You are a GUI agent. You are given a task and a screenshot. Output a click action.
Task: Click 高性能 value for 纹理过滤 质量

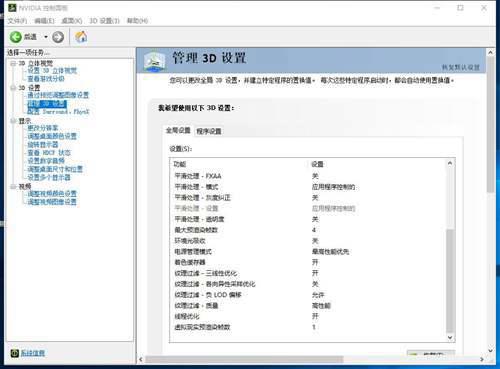pyautogui.click(x=321, y=306)
